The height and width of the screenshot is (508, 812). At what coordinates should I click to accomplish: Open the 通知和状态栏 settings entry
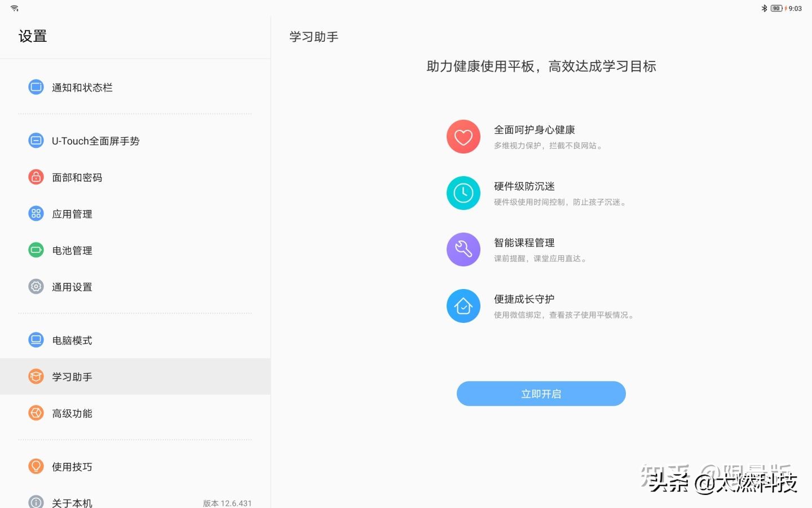click(x=82, y=87)
